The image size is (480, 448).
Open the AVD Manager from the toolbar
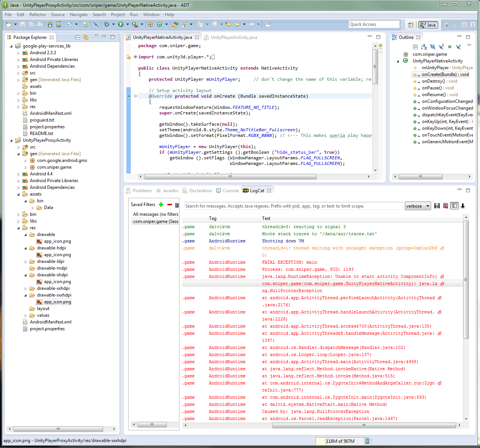point(59,24)
